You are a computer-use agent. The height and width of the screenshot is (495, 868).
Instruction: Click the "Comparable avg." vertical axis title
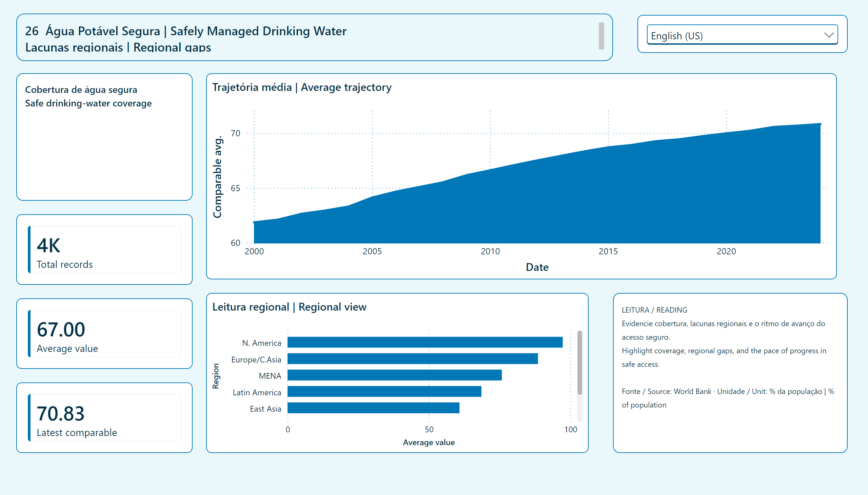(217, 177)
